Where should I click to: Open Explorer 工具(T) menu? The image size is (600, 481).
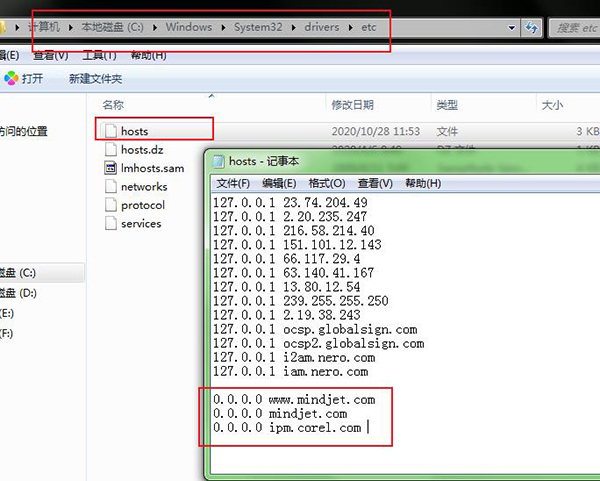coord(99,55)
